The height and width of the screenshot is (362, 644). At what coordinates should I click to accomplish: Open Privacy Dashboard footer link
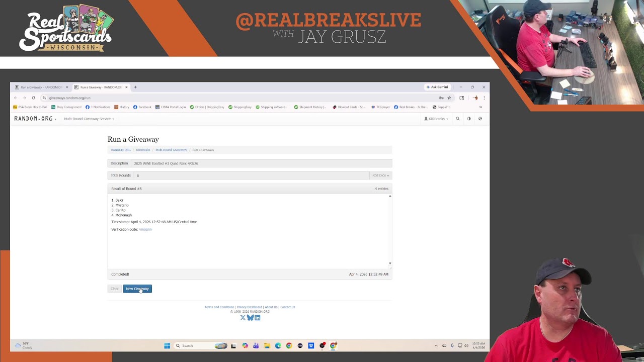(250, 307)
